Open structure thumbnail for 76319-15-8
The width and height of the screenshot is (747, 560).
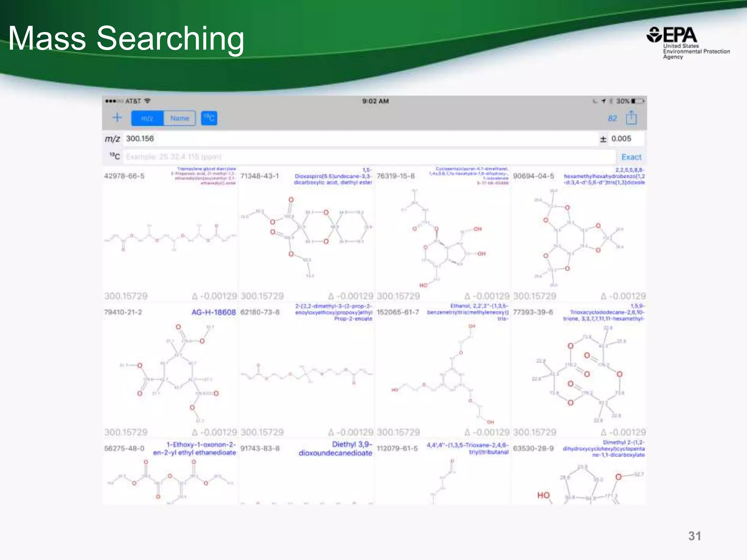[443, 238]
